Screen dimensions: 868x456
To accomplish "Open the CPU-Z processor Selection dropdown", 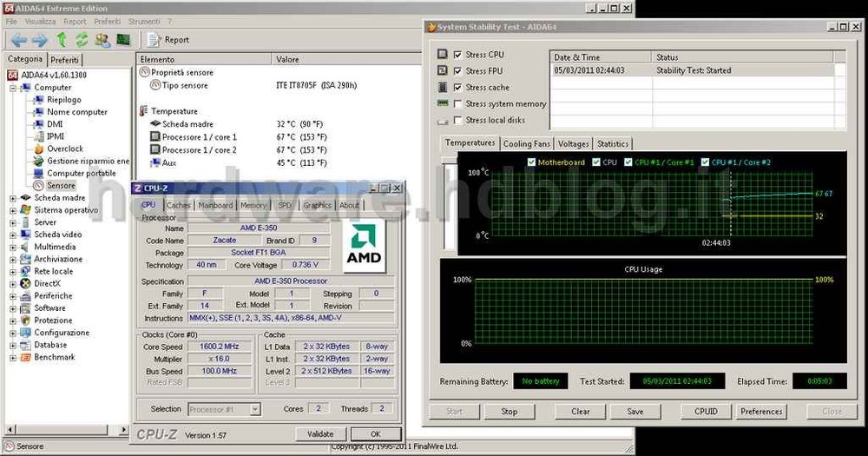I will (255, 409).
